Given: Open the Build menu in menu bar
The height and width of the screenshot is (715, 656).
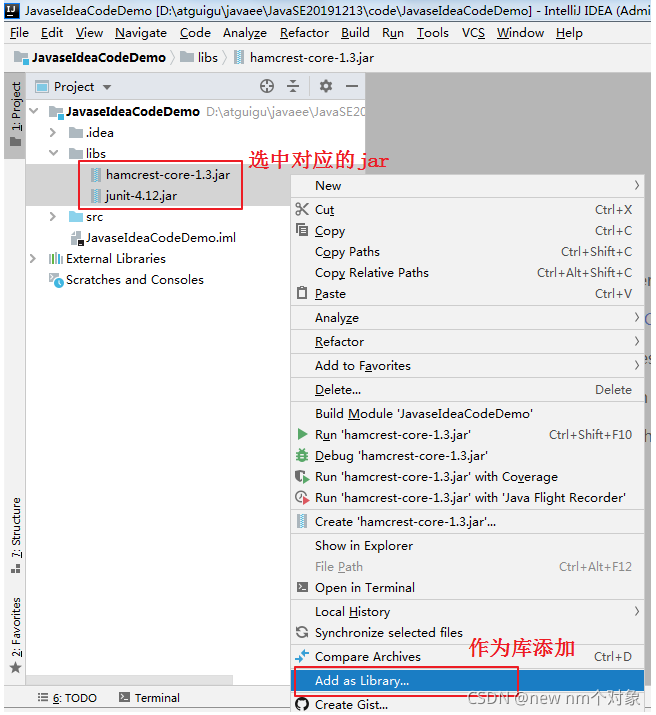Looking at the screenshot, I should 355,33.
